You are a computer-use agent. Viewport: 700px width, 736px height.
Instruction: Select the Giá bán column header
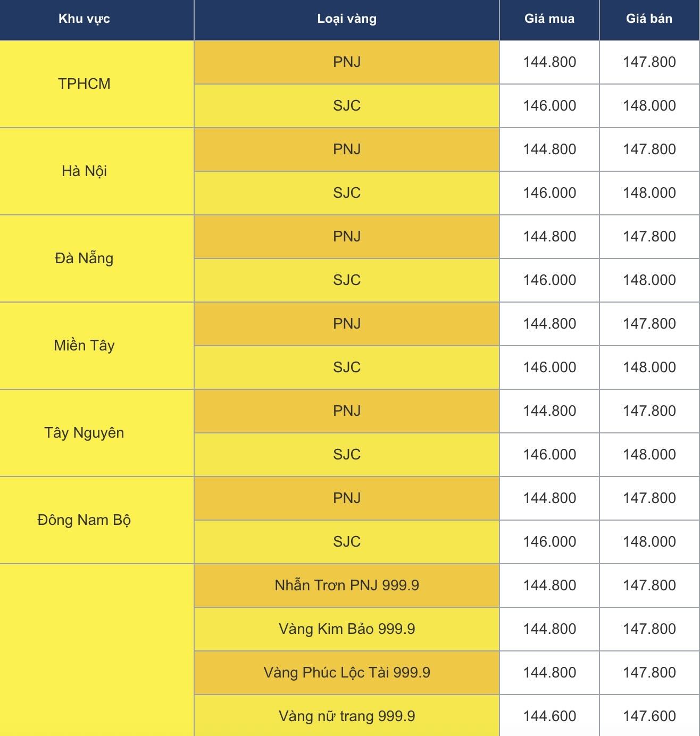click(x=649, y=19)
